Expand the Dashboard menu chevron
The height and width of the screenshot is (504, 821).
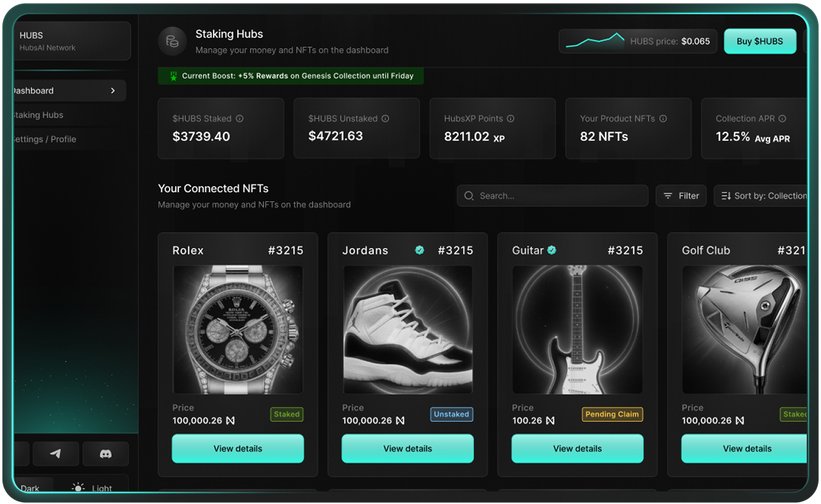(112, 90)
